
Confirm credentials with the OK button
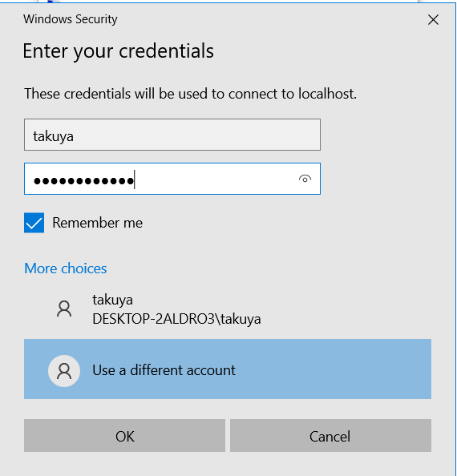point(124,436)
